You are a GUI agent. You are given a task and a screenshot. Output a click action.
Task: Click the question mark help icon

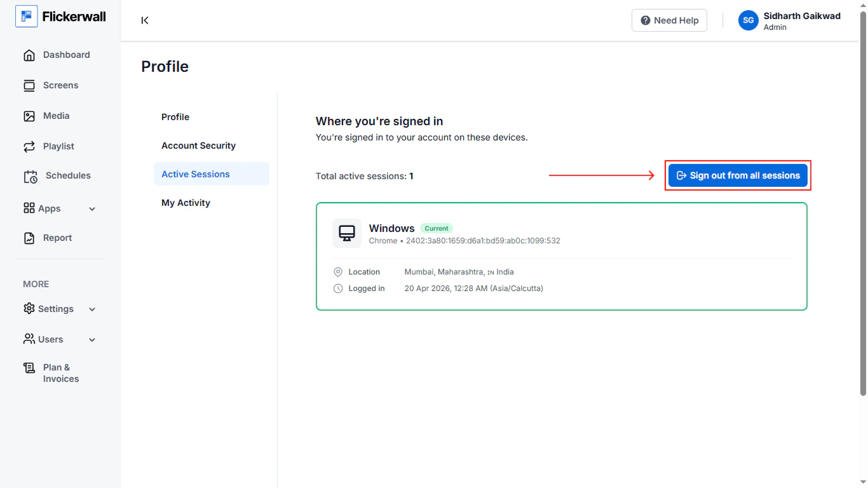tap(646, 20)
